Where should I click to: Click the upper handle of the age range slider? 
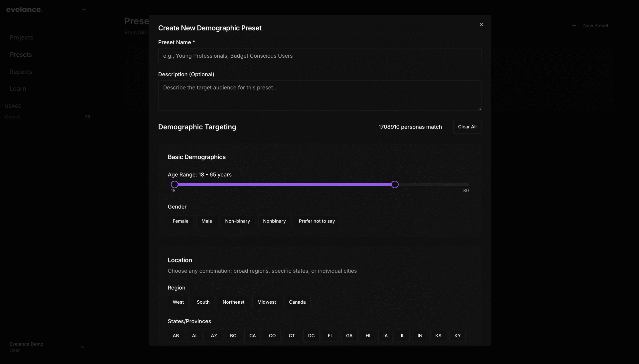[x=395, y=184]
